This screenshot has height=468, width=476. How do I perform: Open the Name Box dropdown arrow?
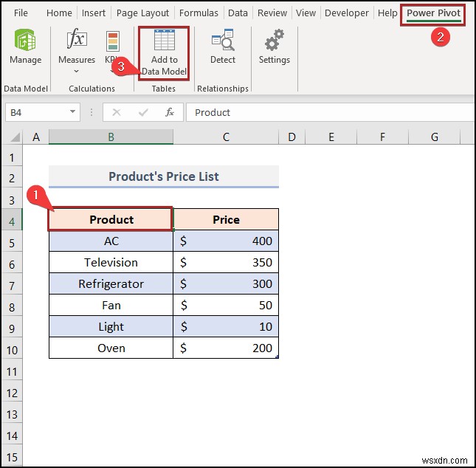tap(72, 111)
